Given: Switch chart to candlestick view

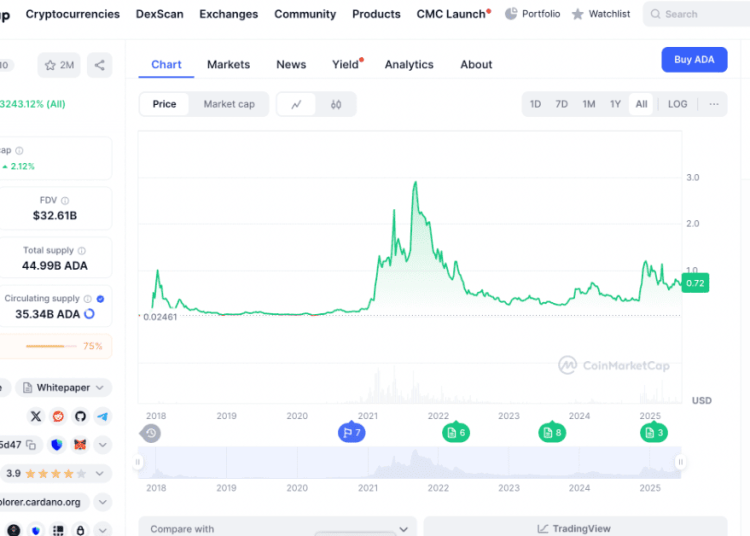Looking at the screenshot, I should click(336, 104).
